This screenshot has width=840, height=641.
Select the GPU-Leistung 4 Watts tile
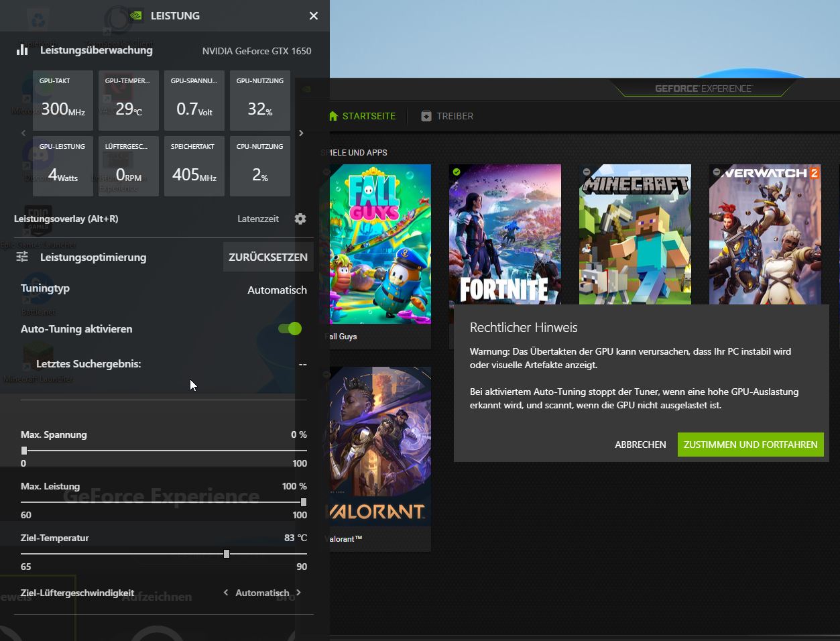coord(63,166)
